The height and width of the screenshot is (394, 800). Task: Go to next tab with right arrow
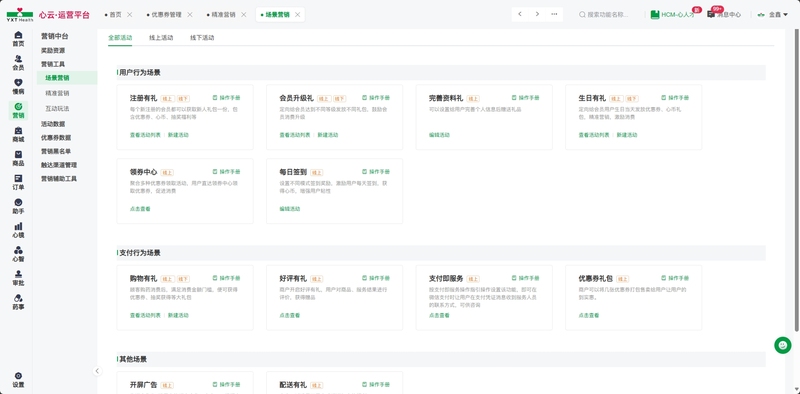537,14
